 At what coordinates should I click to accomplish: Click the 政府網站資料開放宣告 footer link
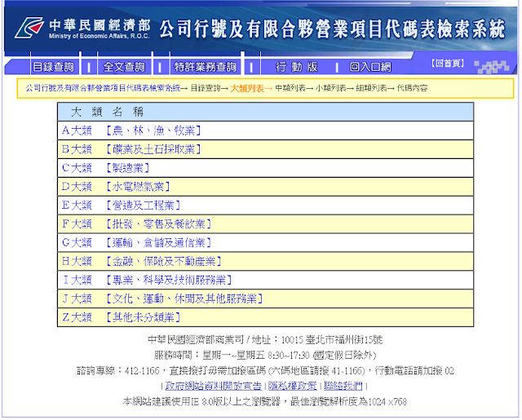214,386
